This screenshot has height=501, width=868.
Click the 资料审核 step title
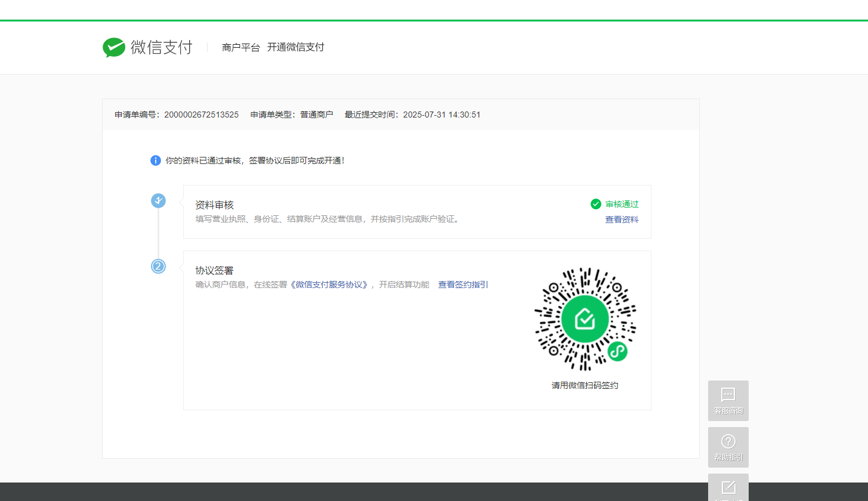214,205
